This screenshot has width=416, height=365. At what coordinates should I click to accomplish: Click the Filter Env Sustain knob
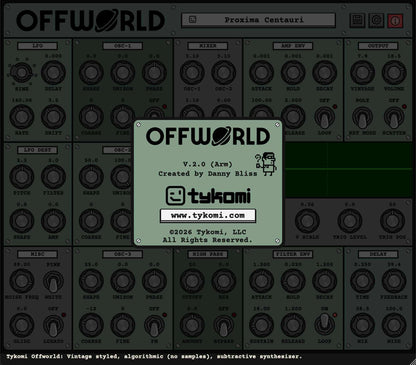(x=261, y=325)
